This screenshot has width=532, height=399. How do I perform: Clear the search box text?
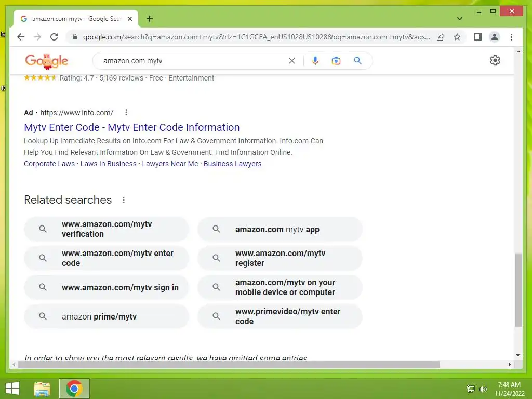292,61
